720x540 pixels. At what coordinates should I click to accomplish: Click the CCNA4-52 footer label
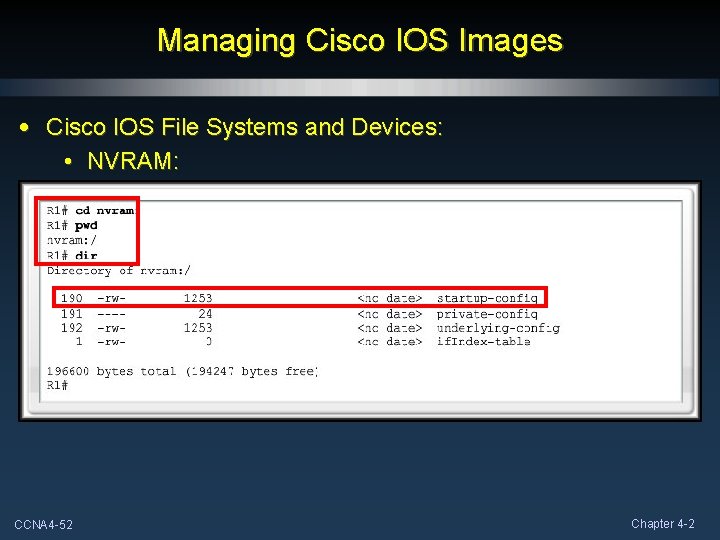(x=44, y=524)
